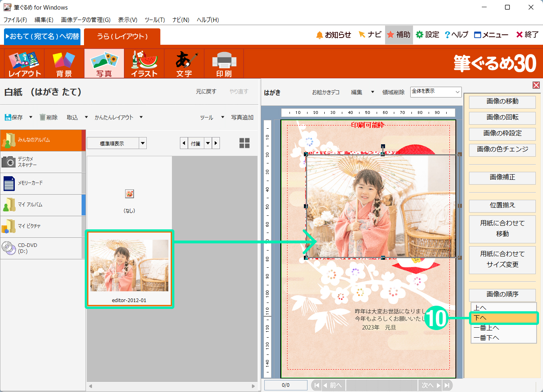The image size is (543, 392).
Task: Select the 文字 text tool icon
Action: (x=184, y=64)
